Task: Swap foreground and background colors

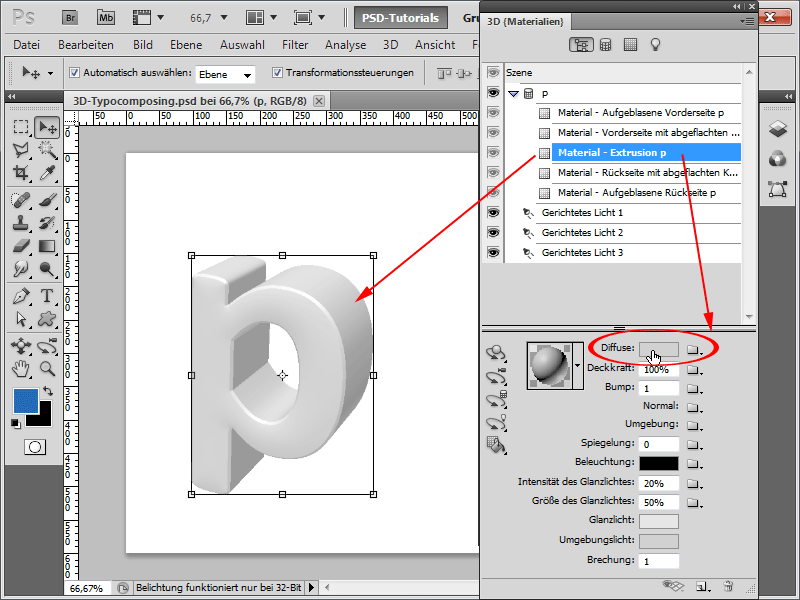Action: (x=48, y=391)
